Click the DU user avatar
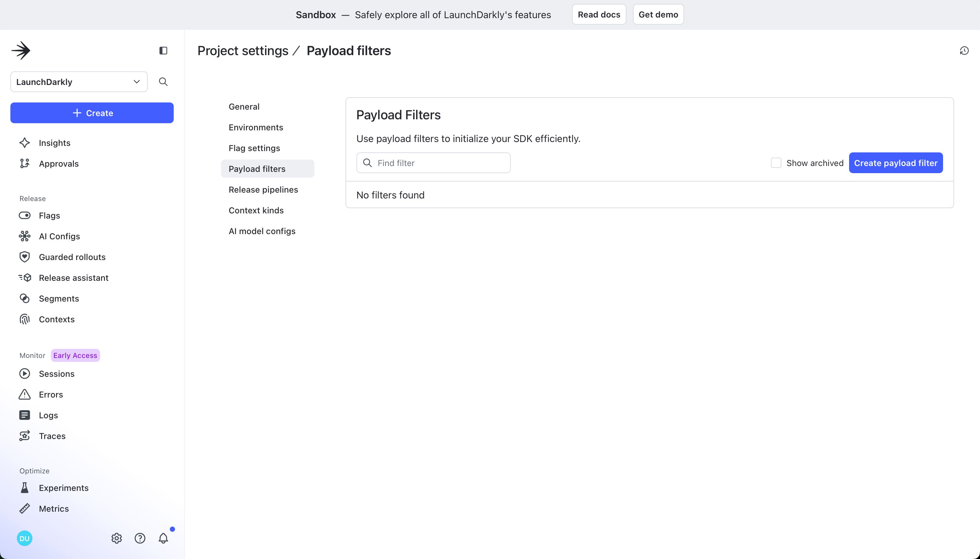This screenshot has height=559, width=980. 25,538
